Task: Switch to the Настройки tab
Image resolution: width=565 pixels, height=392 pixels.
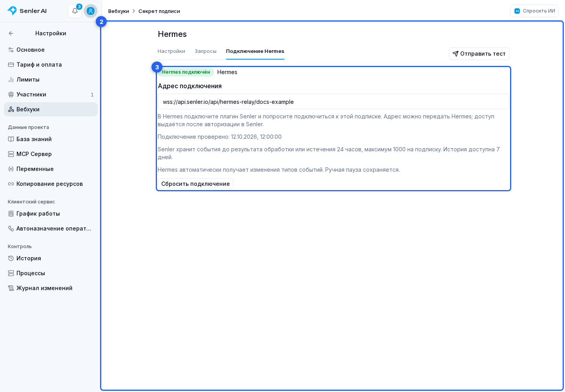Action: pos(171,51)
